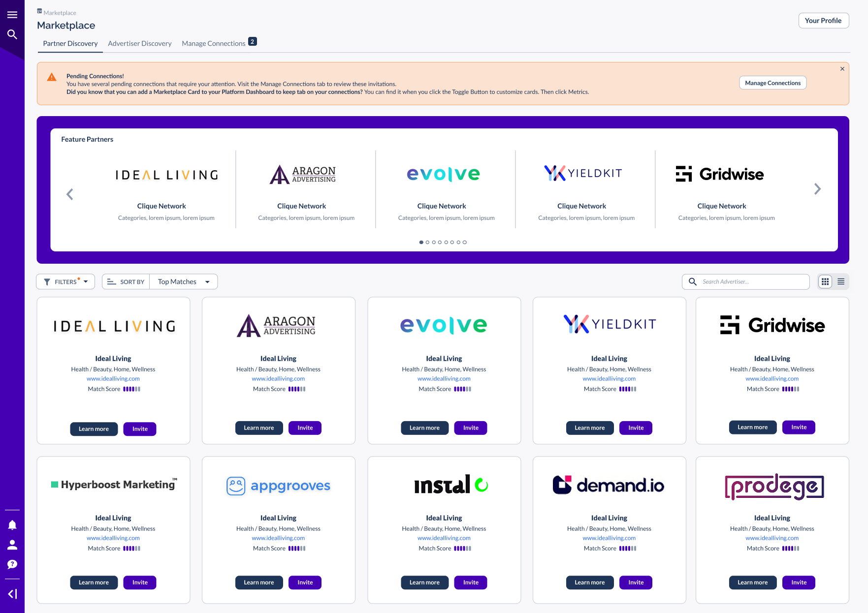Image resolution: width=868 pixels, height=613 pixels.
Task: Click the Marketplace breadcrumb icon
Action: pyautogui.click(x=39, y=11)
